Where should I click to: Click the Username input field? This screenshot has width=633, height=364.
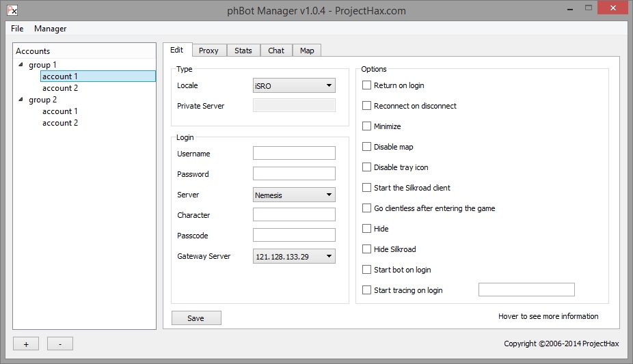pyautogui.click(x=294, y=154)
